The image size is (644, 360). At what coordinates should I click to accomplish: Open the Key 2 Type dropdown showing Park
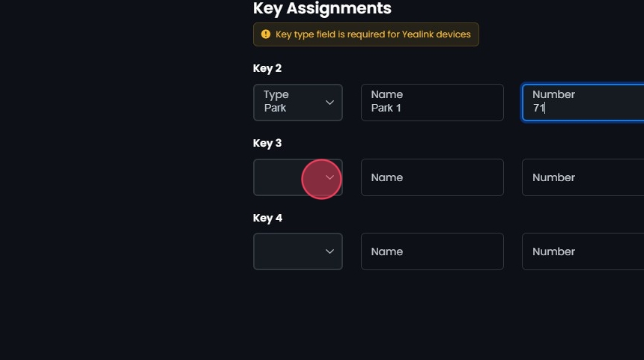tap(292, 103)
